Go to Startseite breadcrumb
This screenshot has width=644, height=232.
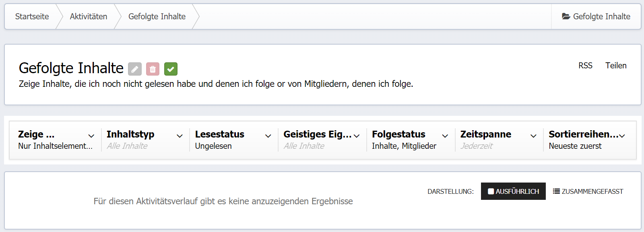click(x=32, y=16)
